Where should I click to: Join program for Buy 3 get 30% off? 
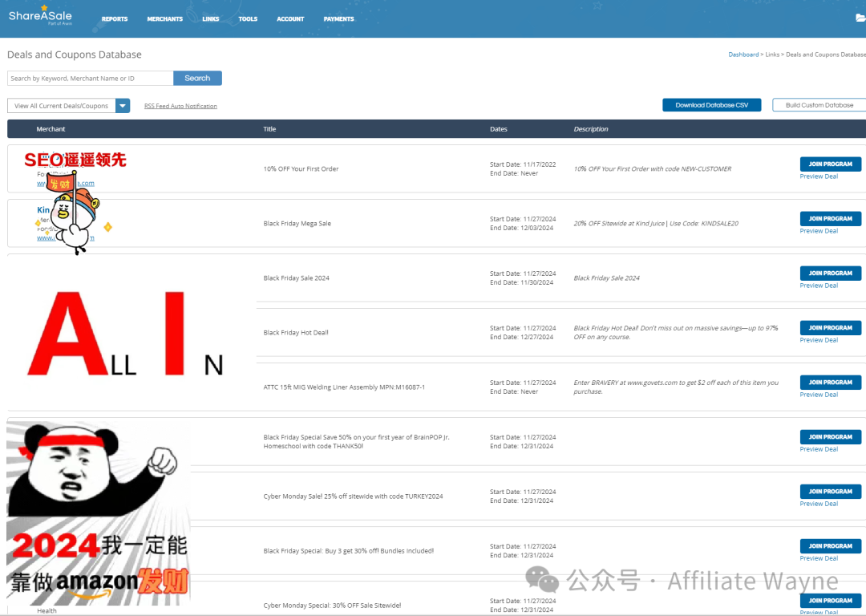coord(830,546)
